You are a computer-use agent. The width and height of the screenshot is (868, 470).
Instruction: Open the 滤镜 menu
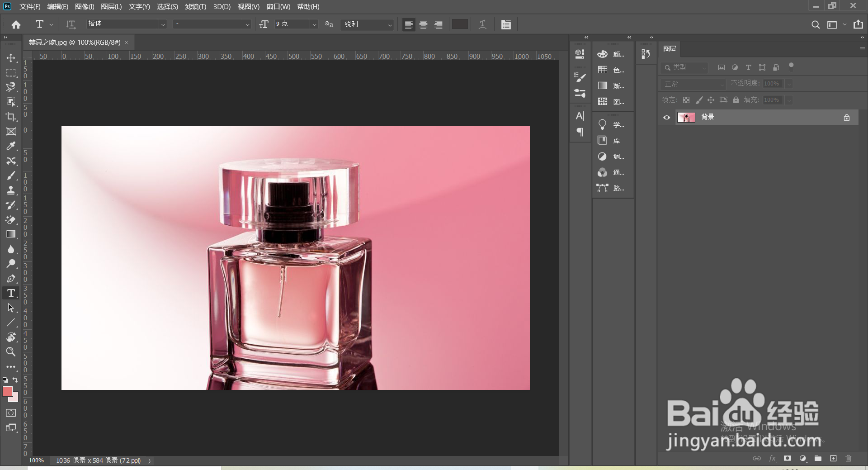(195, 7)
